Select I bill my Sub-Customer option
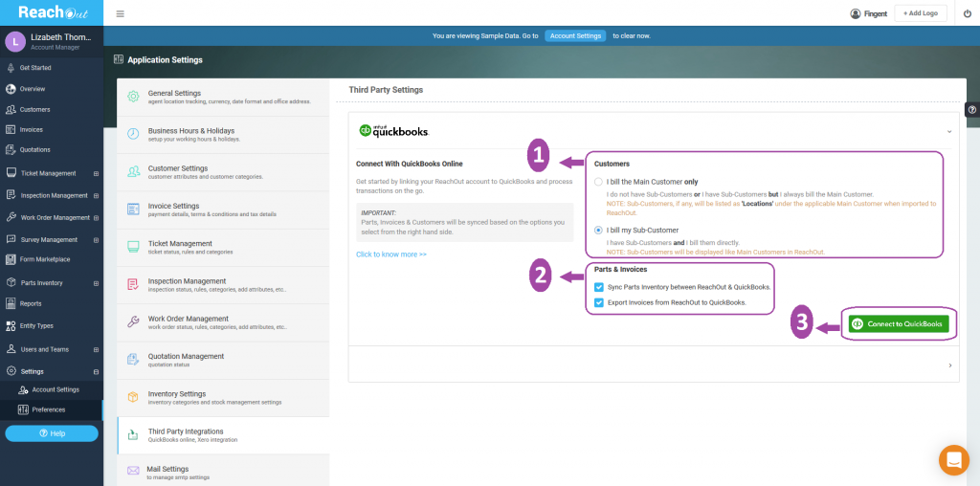 tap(598, 230)
